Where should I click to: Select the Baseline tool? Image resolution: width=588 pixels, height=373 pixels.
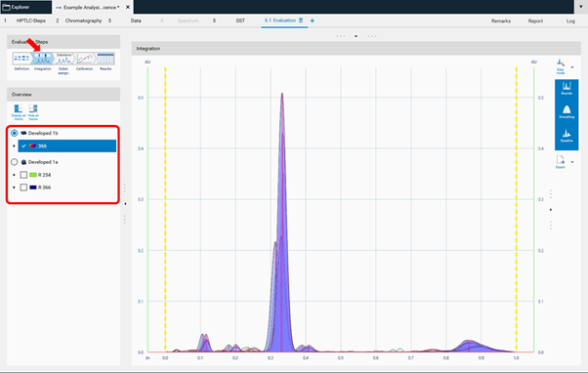tap(567, 136)
